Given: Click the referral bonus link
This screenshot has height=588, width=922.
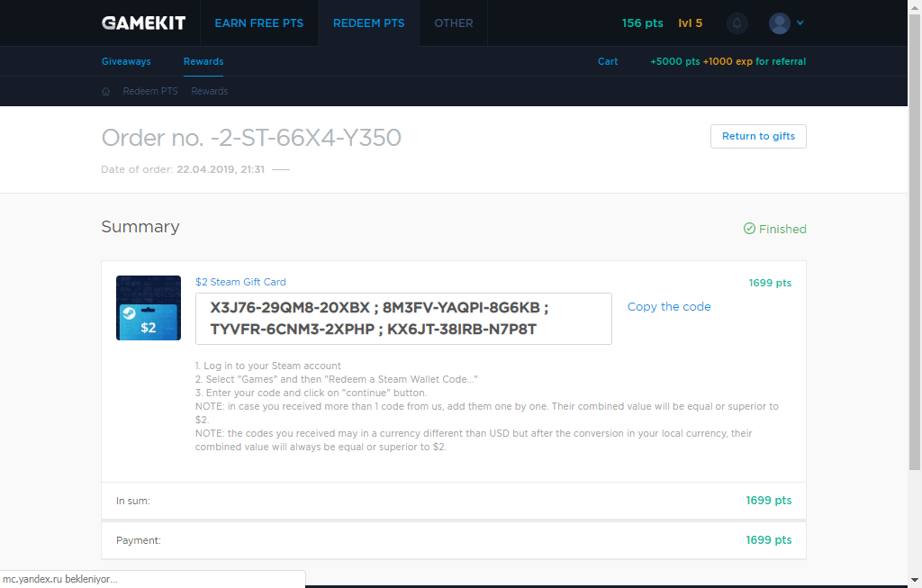Looking at the screenshot, I should click(728, 61).
